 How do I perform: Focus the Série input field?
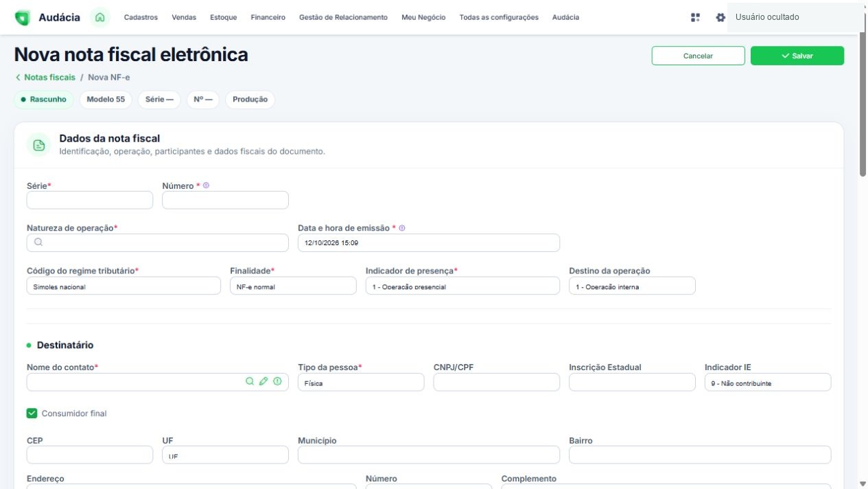click(90, 200)
